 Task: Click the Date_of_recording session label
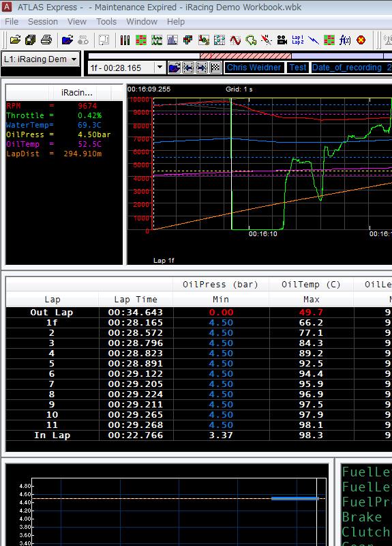[351, 68]
